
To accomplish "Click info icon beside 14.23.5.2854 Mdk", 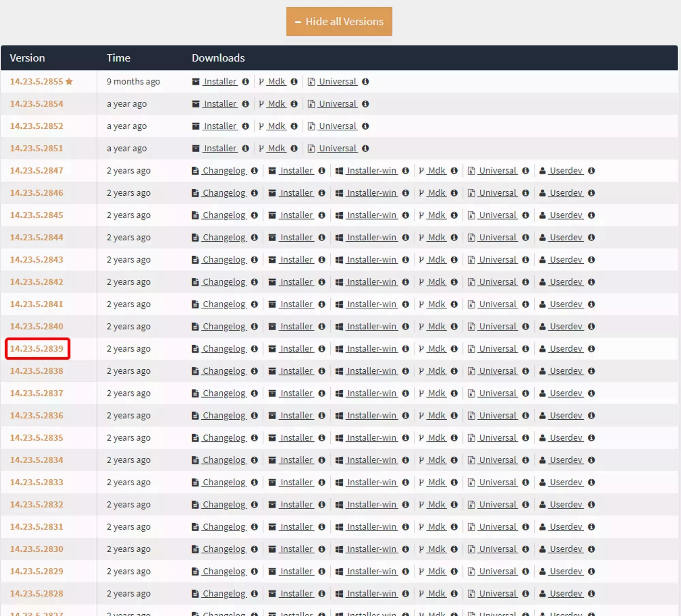I will pyautogui.click(x=294, y=104).
